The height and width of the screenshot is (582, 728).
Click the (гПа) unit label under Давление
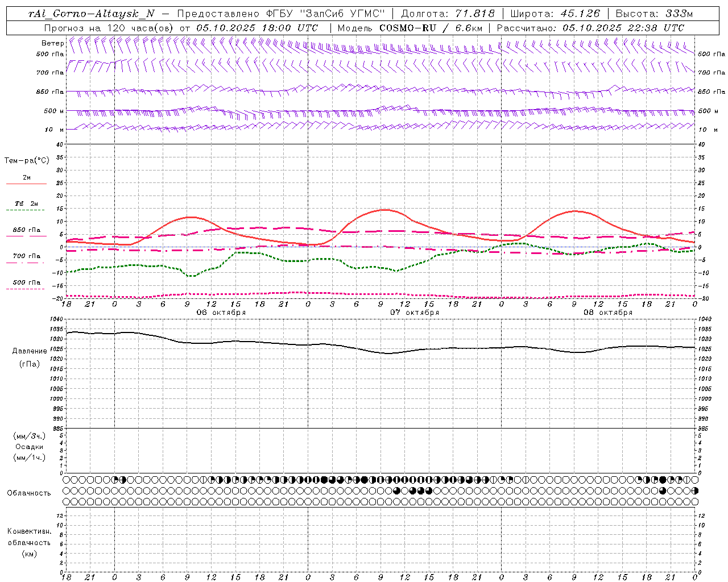(30, 364)
